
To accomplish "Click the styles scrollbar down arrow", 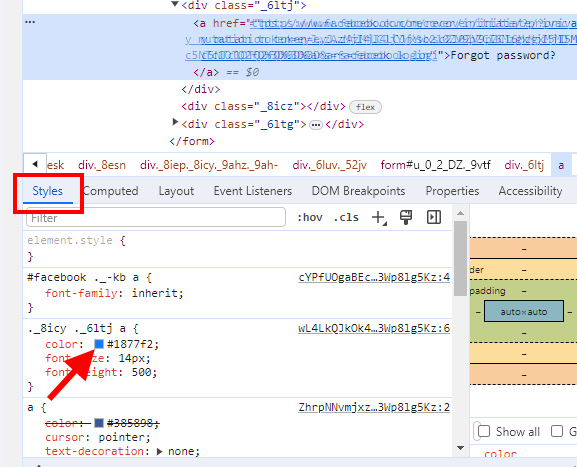I will (x=460, y=448).
